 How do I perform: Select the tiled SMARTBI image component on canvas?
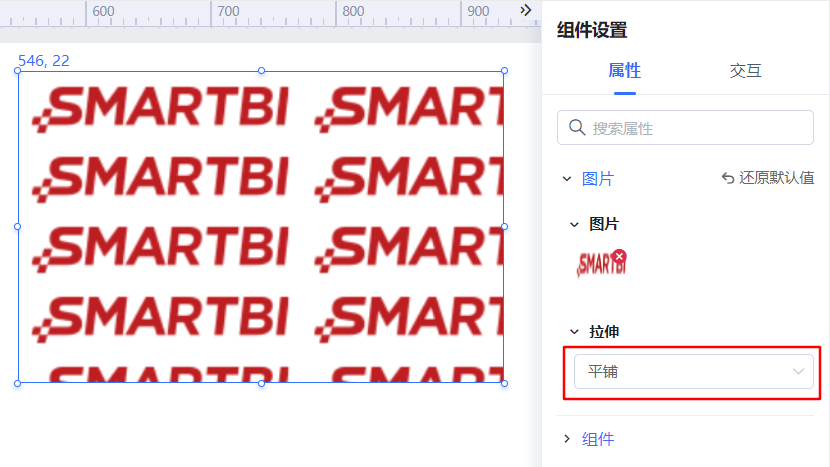pos(261,227)
